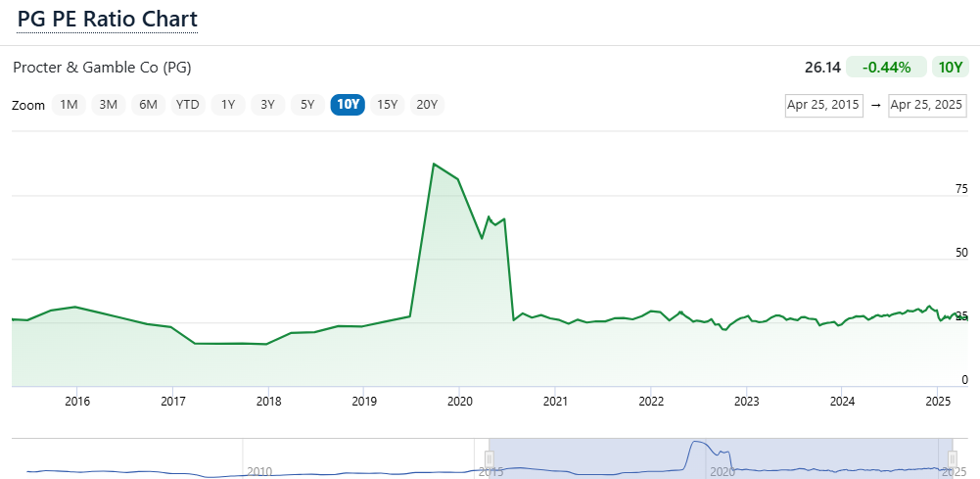Click the green 10Y badge near the price
The width and height of the screenshot is (980, 479).
tap(950, 67)
